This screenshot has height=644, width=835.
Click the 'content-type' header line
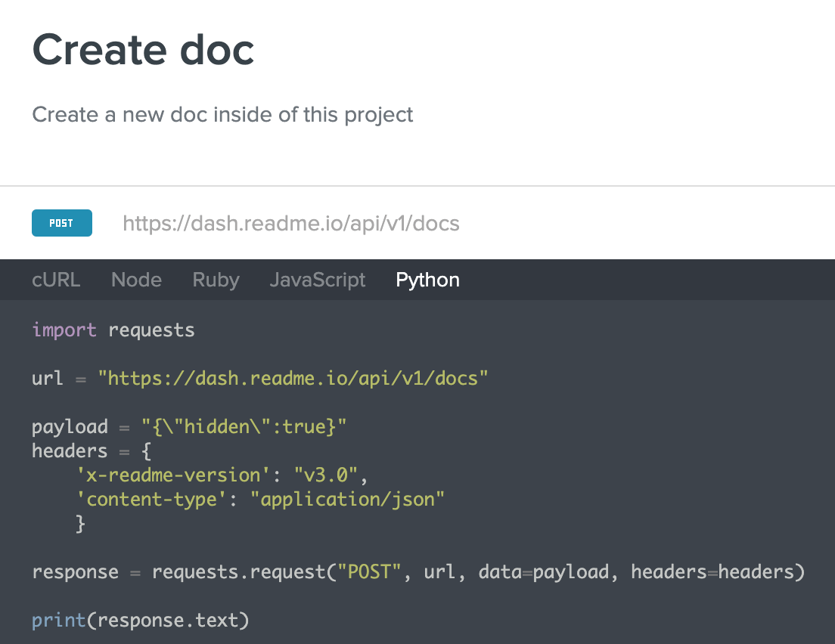tap(260, 500)
